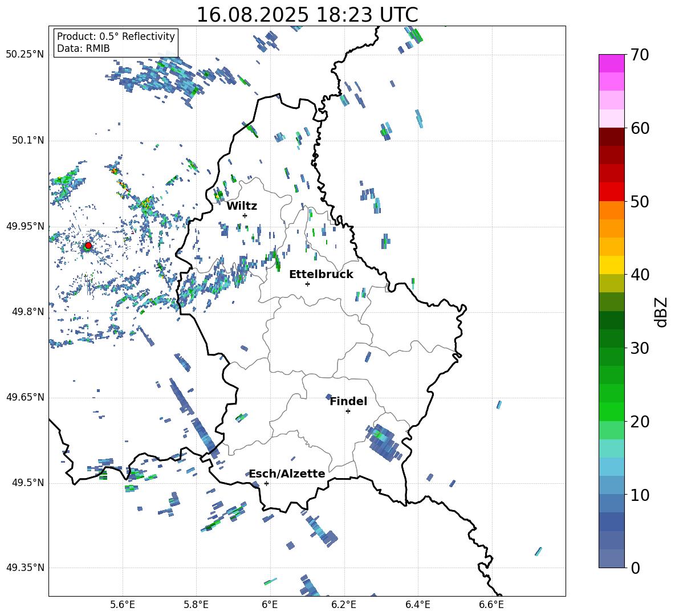Click the 50.1°N latitude tick label
The image size is (675, 616).
point(28,141)
